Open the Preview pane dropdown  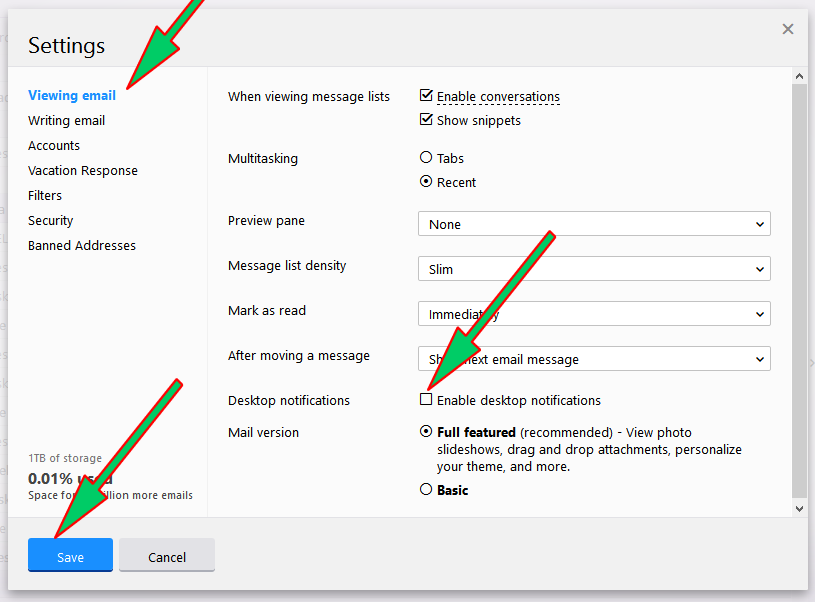[x=594, y=224]
